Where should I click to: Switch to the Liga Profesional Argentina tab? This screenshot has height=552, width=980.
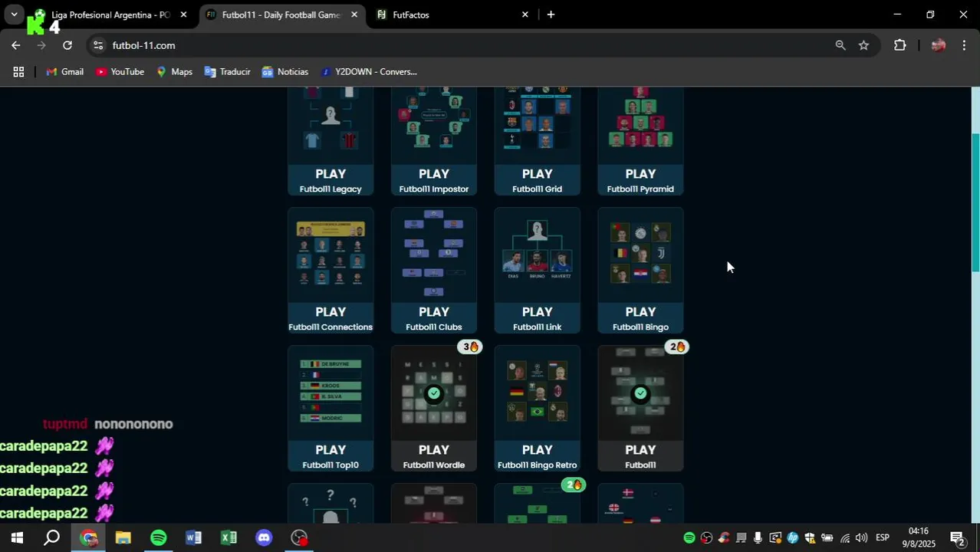[110, 15]
